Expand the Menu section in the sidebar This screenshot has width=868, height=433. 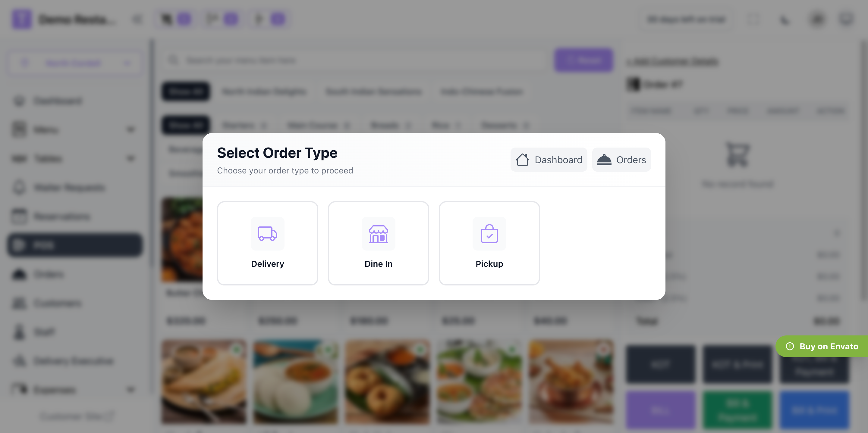click(x=131, y=130)
